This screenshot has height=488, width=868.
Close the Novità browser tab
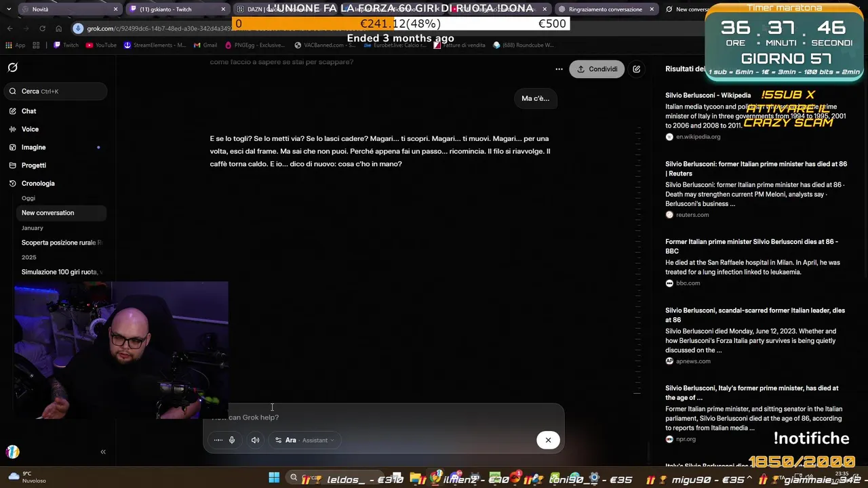115,9
